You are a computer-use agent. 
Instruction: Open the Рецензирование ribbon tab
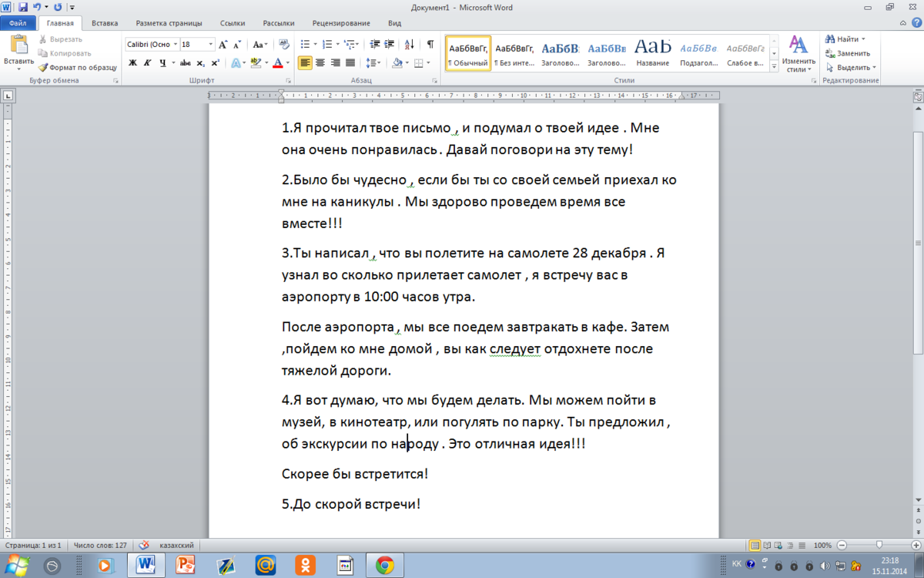pos(344,24)
